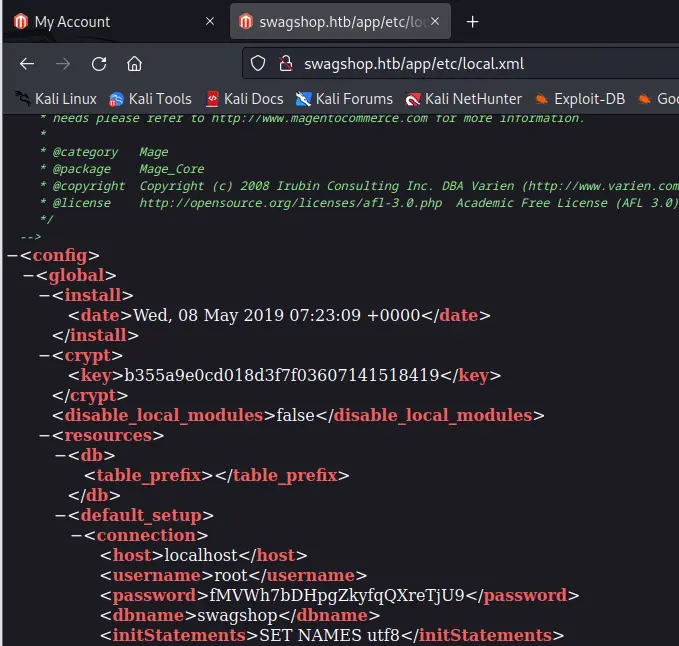Click the dbname value swagshop
Screen dimensions: 679x646
(237, 616)
